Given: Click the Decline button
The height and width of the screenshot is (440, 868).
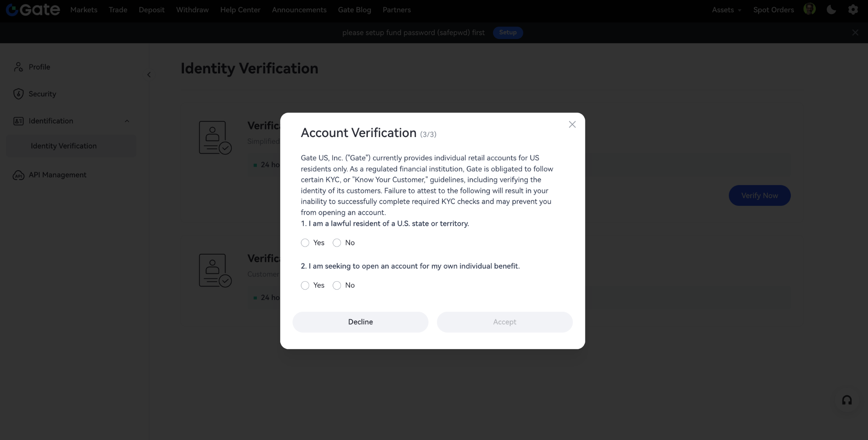Looking at the screenshot, I should 360,322.
